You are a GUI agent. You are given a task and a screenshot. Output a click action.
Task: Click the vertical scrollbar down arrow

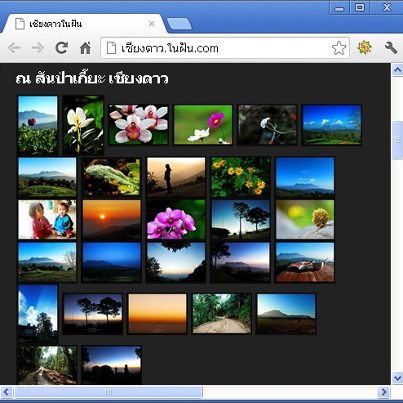397,378
